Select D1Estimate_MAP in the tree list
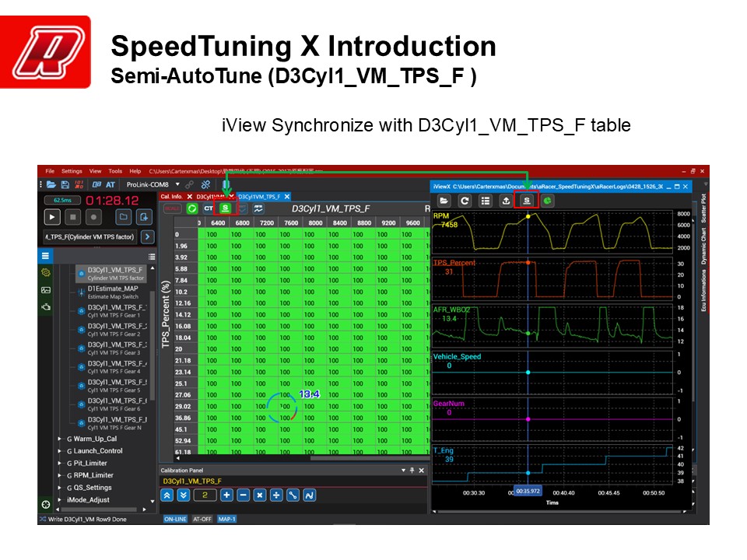747x560 pixels. tap(113, 292)
